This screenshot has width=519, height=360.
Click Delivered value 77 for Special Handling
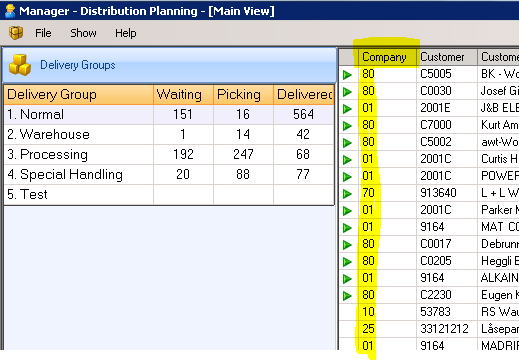304,174
